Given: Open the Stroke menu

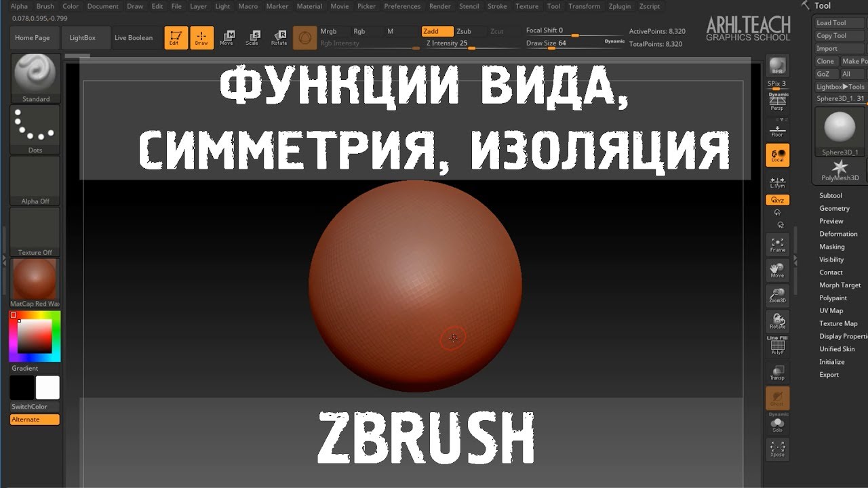Looking at the screenshot, I should pos(497,6).
